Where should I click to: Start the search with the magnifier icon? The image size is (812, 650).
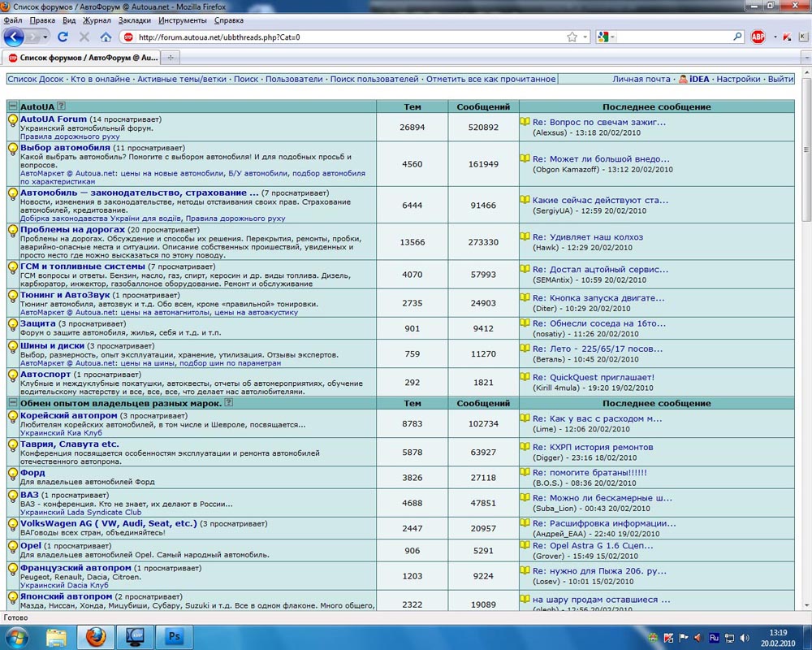737,37
